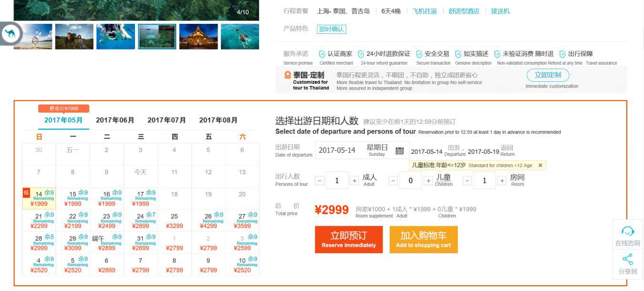Screen dimensions: 644x291
Task: Increase children count with plus button
Action: 428,181
